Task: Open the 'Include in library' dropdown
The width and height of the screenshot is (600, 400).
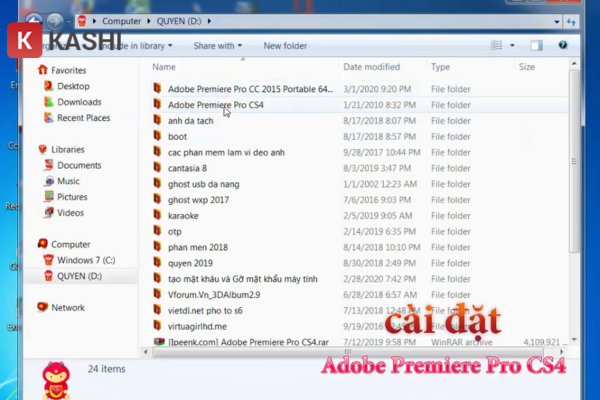Action: pyautogui.click(x=136, y=46)
